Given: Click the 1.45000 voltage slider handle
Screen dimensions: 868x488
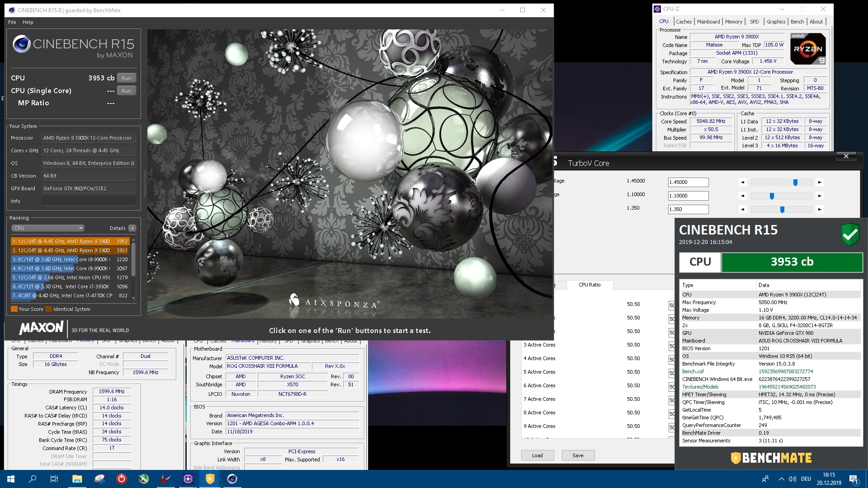Looking at the screenshot, I should click(x=795, y=183).
